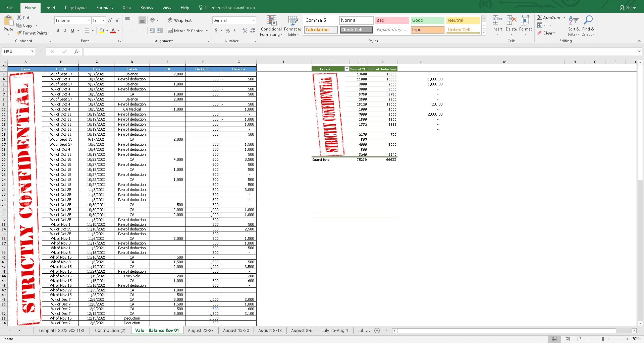Toggle align left
Screen dimensions: 644x343
tap(127, 30)
